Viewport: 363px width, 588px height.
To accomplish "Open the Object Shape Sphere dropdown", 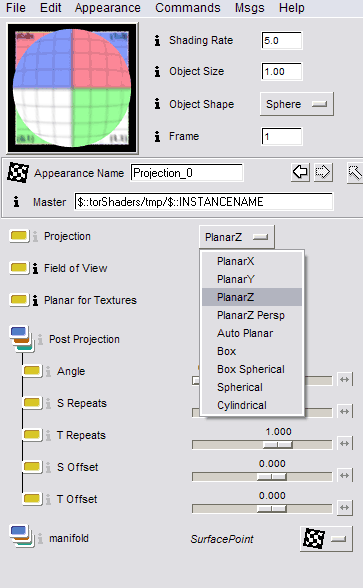I will [x=296, y=104].
